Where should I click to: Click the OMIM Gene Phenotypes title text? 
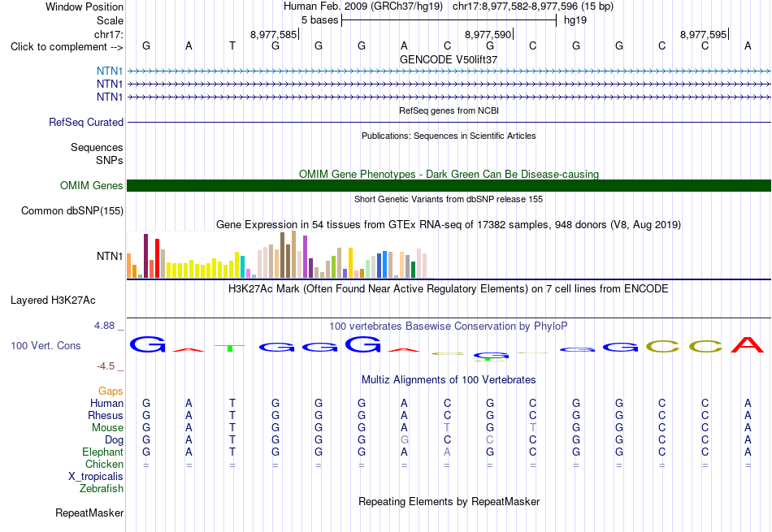pyautogui.click(x=449, y=174)
